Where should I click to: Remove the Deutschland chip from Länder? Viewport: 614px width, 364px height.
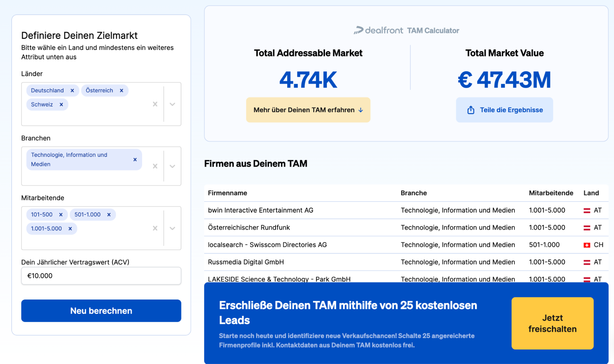coord(72,90)
